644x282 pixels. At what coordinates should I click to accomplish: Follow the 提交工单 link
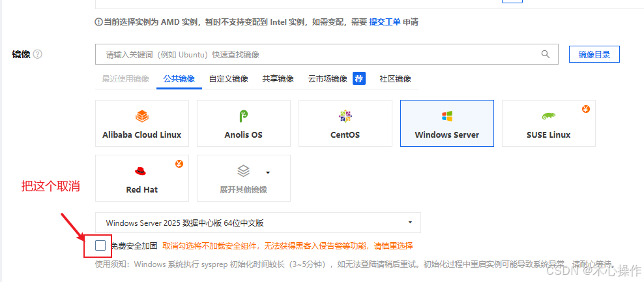pos(385,22)
